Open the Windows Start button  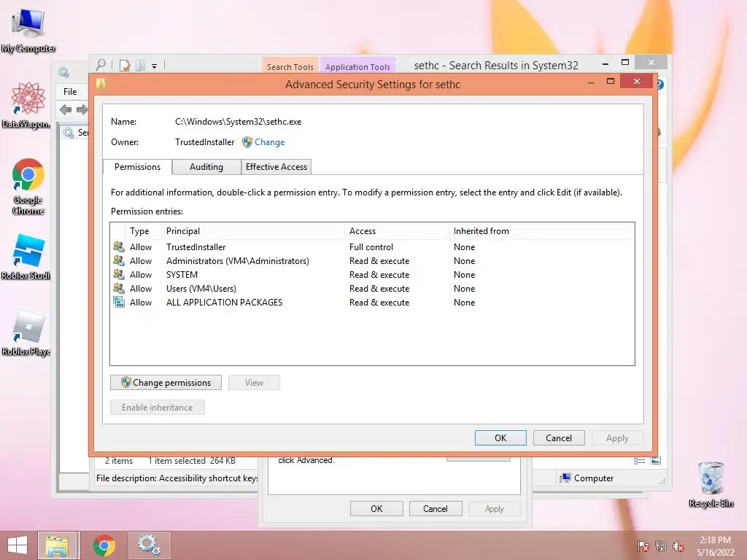(18, 545)
